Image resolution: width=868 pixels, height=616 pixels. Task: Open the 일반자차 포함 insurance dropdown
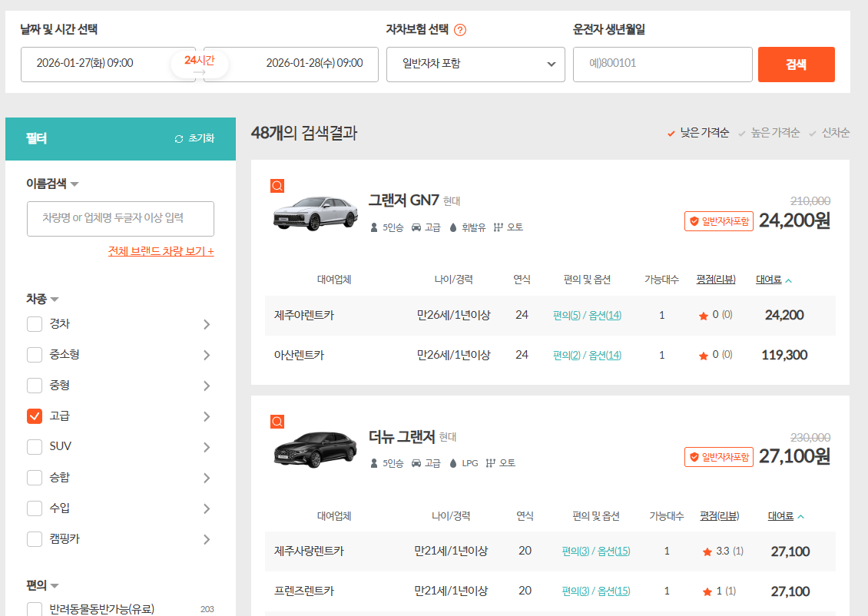click(475, 65)
